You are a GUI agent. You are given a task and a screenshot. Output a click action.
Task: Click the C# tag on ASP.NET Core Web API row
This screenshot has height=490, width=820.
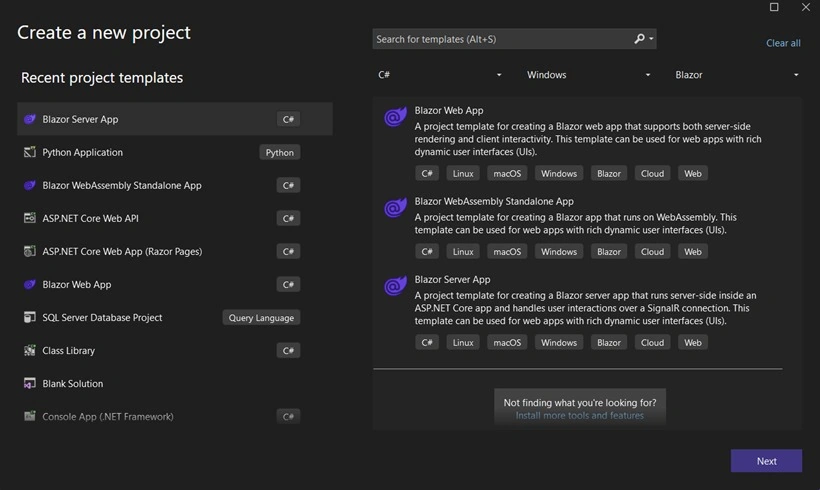tap(288, 218)
